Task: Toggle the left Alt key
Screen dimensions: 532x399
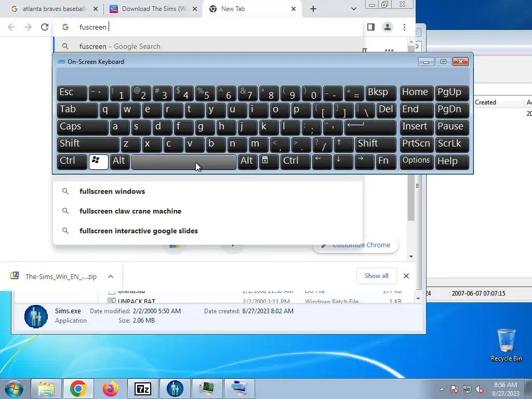Action: 120,162
